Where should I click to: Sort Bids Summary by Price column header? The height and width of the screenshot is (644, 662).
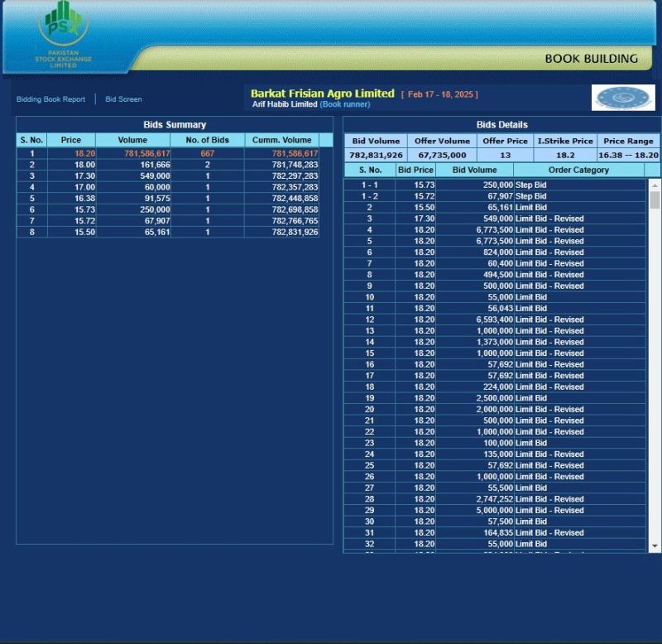point(71,140)
